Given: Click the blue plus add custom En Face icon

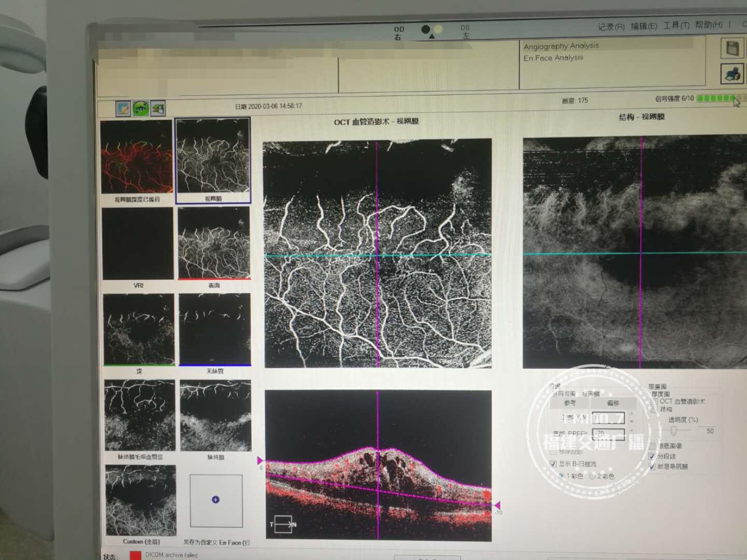Looking at the screenshot, I should (216, 500).
